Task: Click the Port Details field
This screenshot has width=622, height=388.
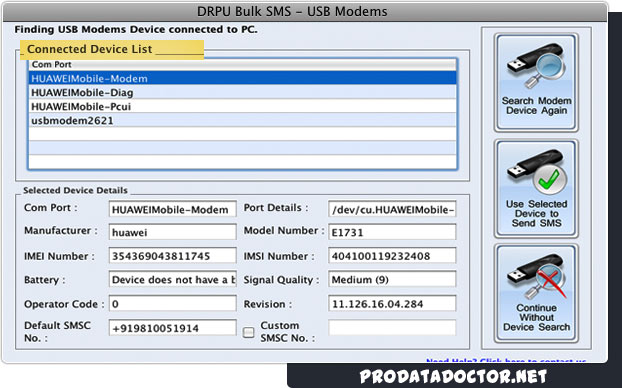Action: coord(392,209)
